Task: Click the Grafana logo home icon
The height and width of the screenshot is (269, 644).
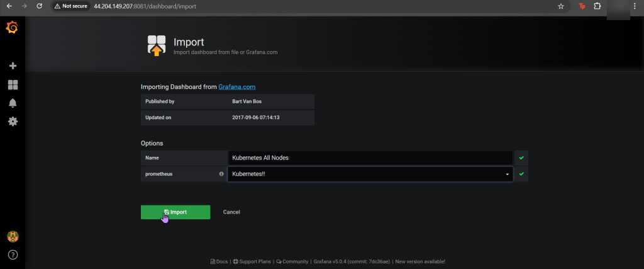Action: (x=12, y=28)
